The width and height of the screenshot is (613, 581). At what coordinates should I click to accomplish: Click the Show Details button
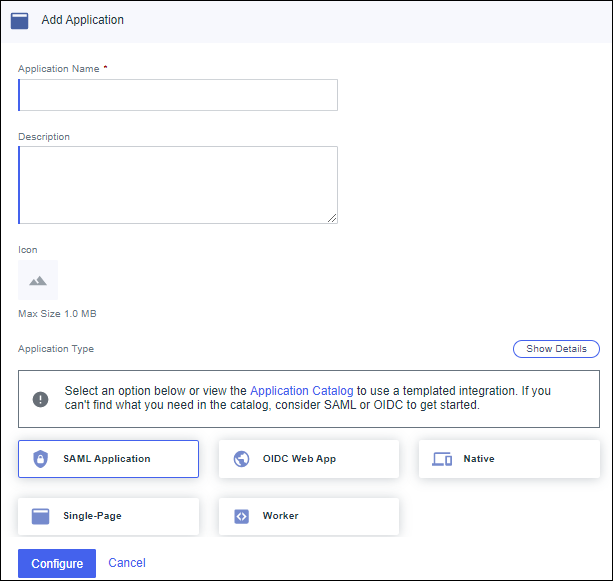pyautogui.click(x=556, y=349)
